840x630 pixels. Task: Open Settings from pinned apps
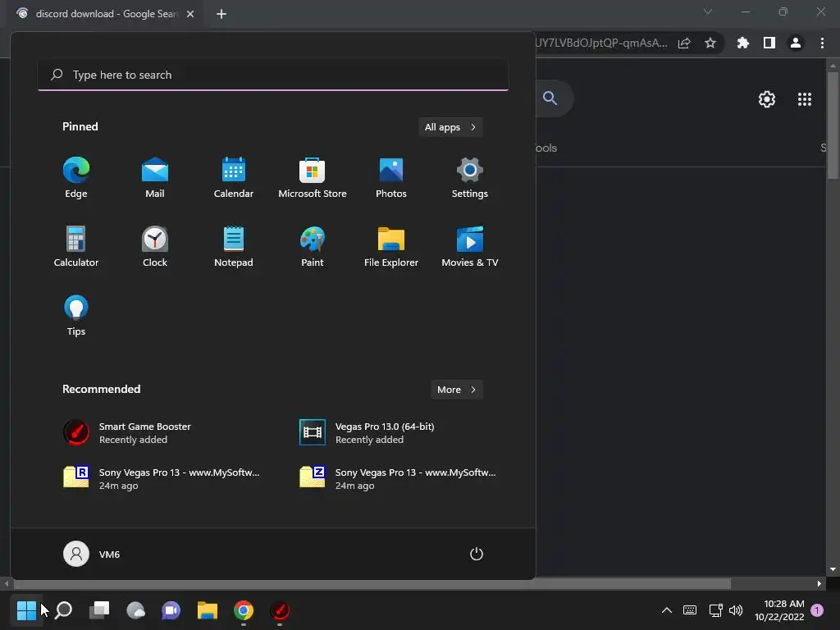[x=470, y=178]
